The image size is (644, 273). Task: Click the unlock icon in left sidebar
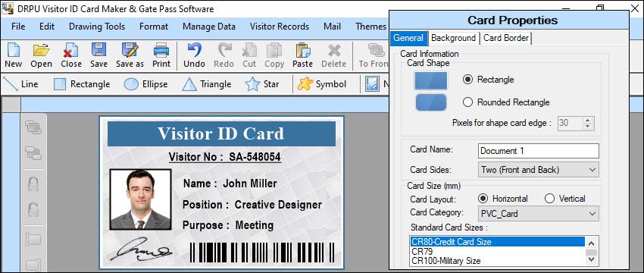pyautogui.click(x=33, y=210)
